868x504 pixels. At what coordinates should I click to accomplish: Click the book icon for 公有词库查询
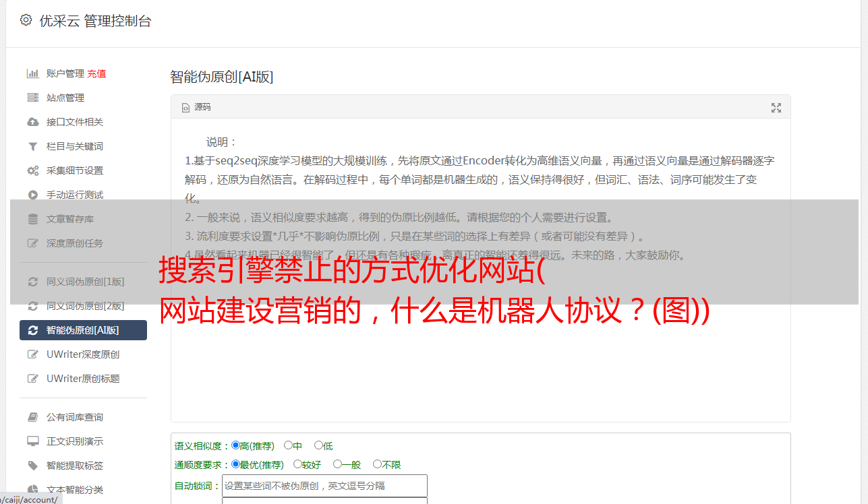coord(32,417)
